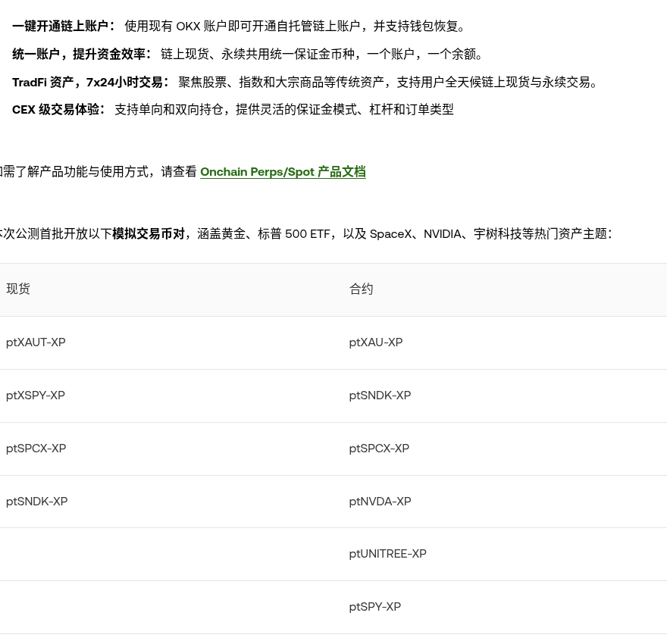
Task: Click the ptSPY-XP contract cell
Action: coord(374,607)
